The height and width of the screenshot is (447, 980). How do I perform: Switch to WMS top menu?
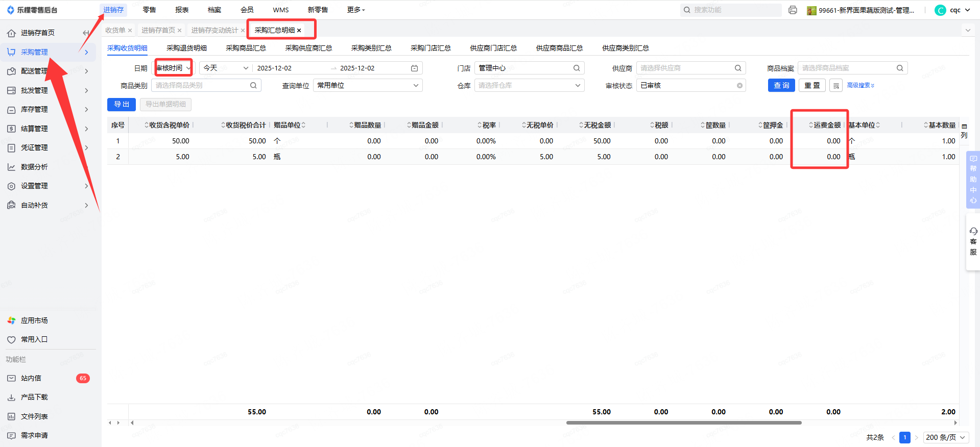pyautogui.click(x=281, y=10)
